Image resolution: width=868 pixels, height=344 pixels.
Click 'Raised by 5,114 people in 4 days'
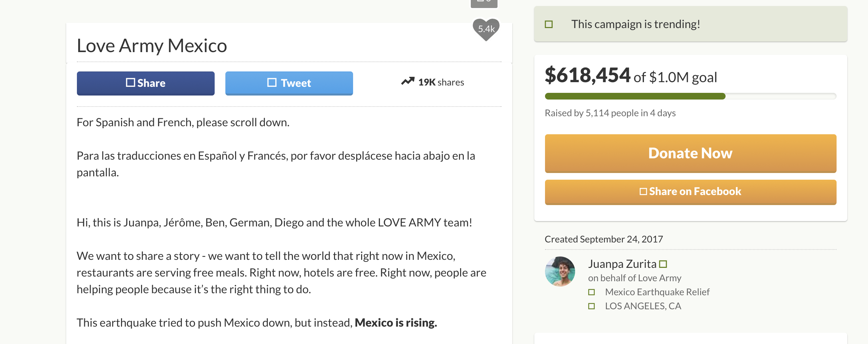coord(610,113)
